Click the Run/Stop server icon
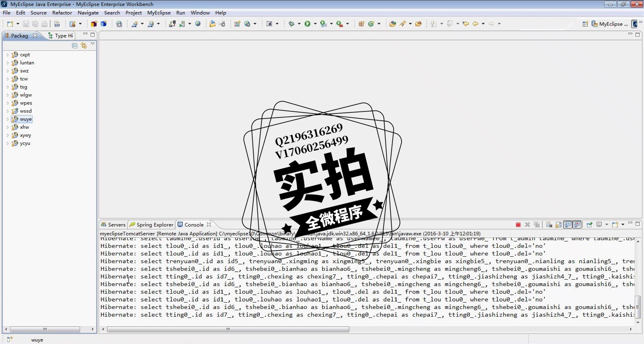644x344 pixels. (x=182, y=24)
